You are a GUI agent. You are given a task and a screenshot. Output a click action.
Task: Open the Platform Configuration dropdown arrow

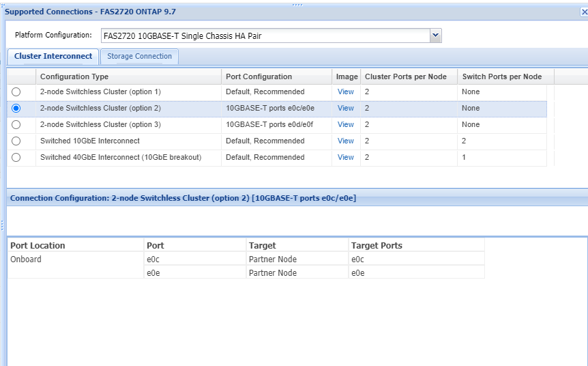point(437,35)
